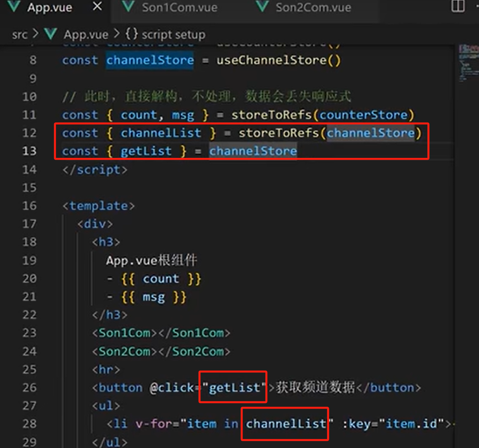The width and height of the screenshot is (479, 448).
Task: Click getList on line 13
Action: click(146, 151)
